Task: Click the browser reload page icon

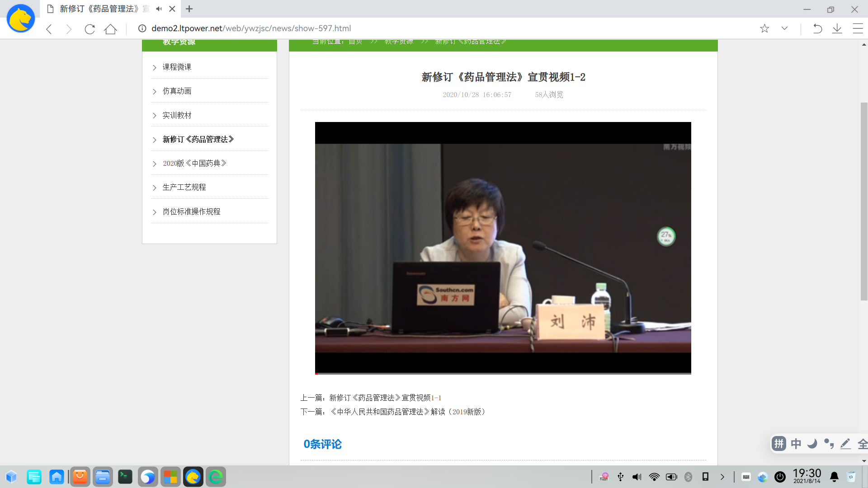Action: click(90, 29)
